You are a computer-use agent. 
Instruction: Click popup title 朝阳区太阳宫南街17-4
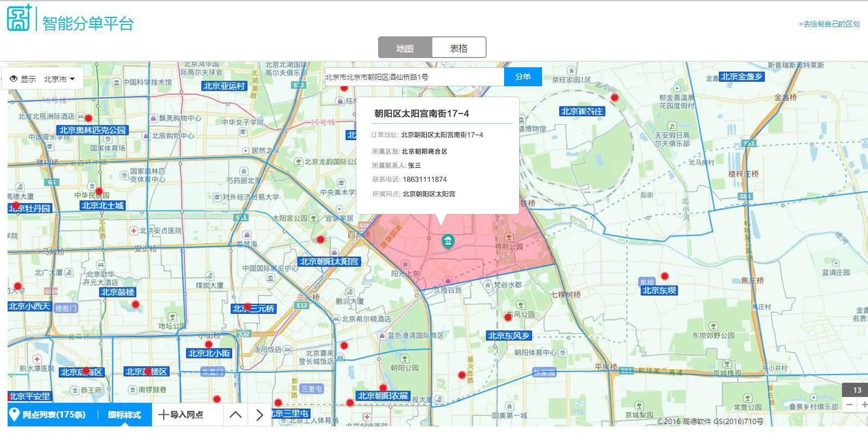pyautogui.click(x=422, y=113)
